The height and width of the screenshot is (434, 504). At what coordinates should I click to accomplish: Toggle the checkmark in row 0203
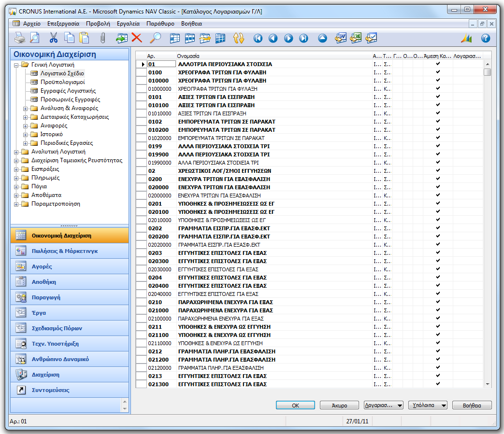click(438, 252)
